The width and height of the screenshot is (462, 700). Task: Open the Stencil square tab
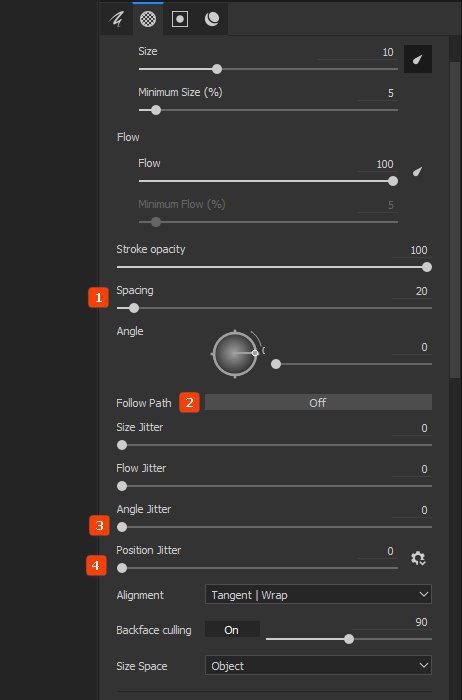(180, 19)
